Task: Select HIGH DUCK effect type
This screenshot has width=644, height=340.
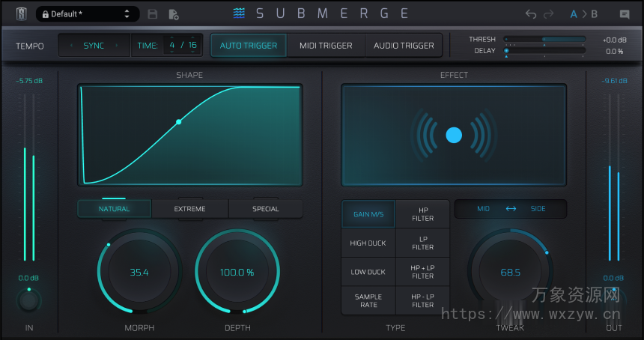Action: tap(368, 243)
